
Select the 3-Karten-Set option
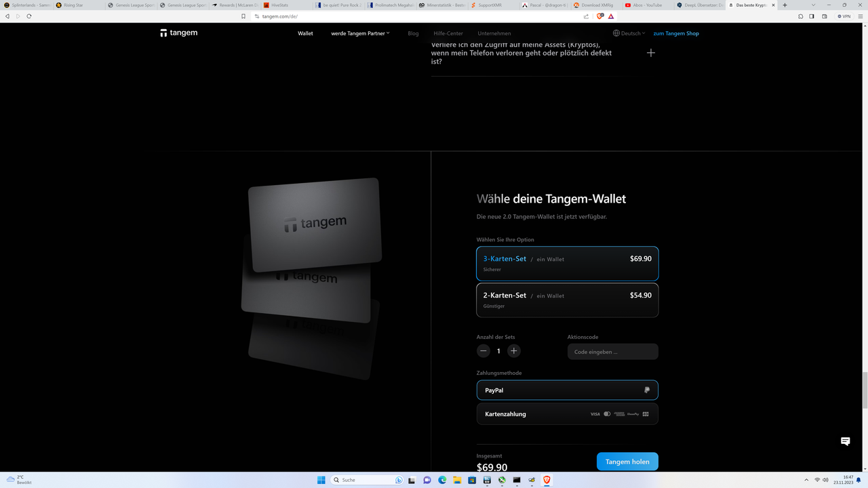point(568,264)
